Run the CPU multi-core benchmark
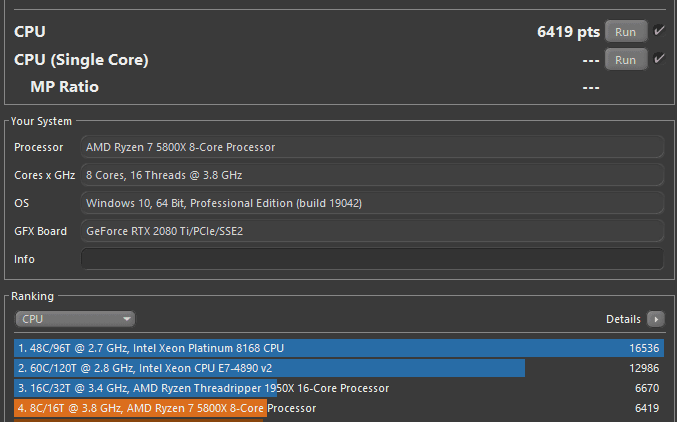 click(625, 32)
